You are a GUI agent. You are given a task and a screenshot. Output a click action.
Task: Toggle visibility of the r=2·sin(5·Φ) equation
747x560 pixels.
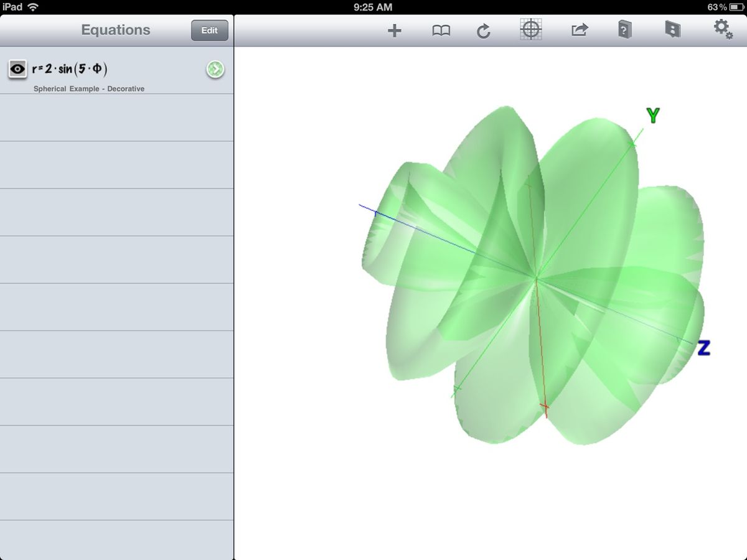click(x=17, y=68)
